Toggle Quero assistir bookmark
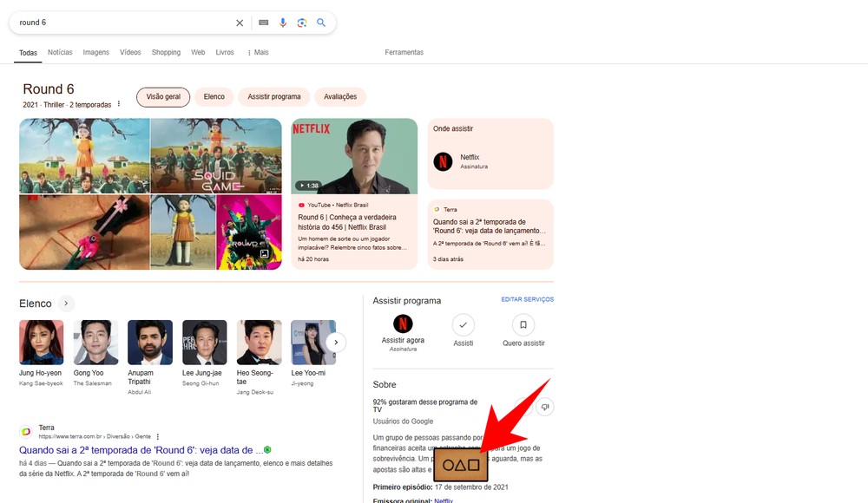The height and width of the screenshot is (503, 868). point(523,325)
